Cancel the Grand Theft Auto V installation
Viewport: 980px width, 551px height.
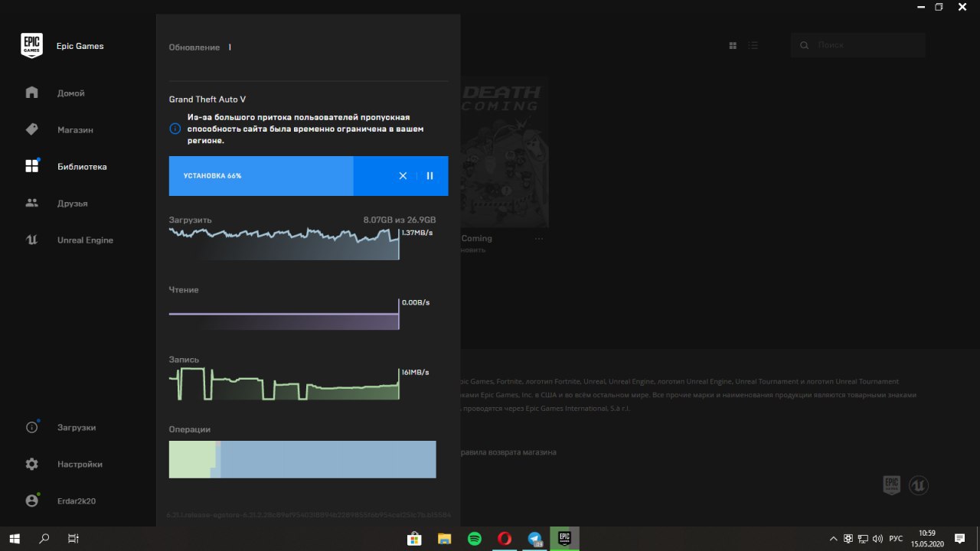pyautogui.click(x=403, y=176)
